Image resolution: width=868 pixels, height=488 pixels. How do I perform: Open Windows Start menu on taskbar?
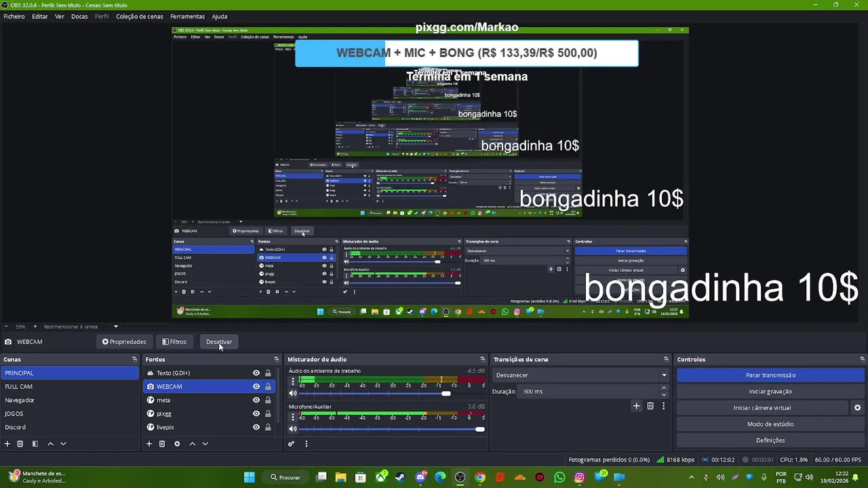[x=250, y=477]
